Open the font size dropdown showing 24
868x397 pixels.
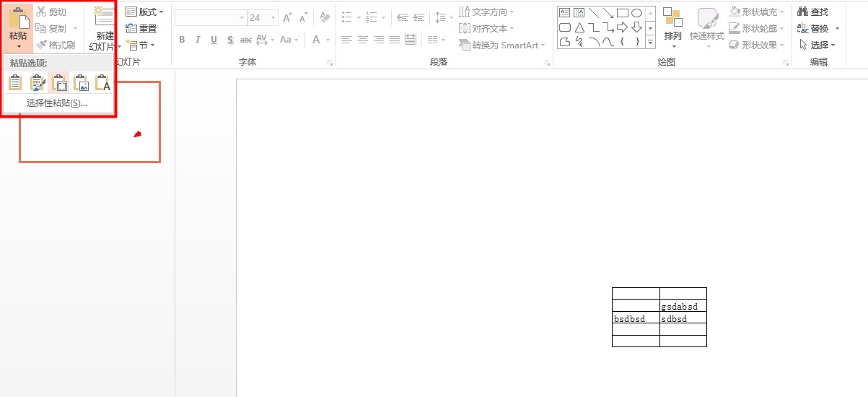click(x=273, y=18)
